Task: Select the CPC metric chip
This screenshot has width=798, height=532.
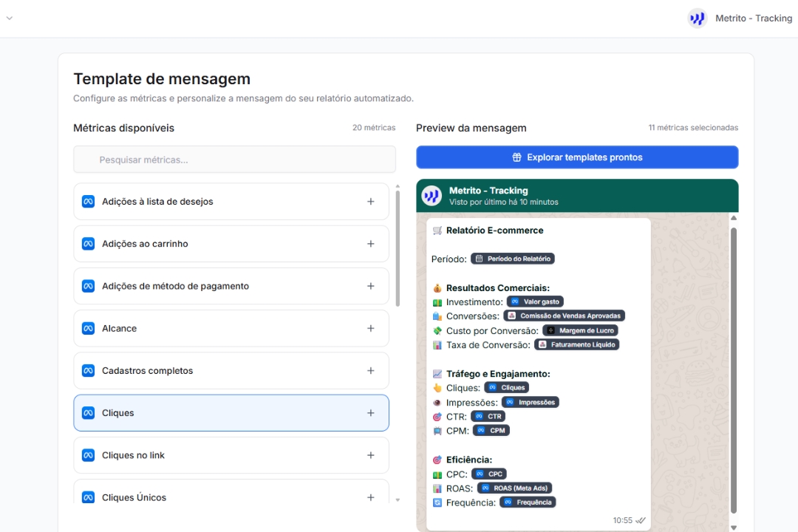Action: pos(488,474)
